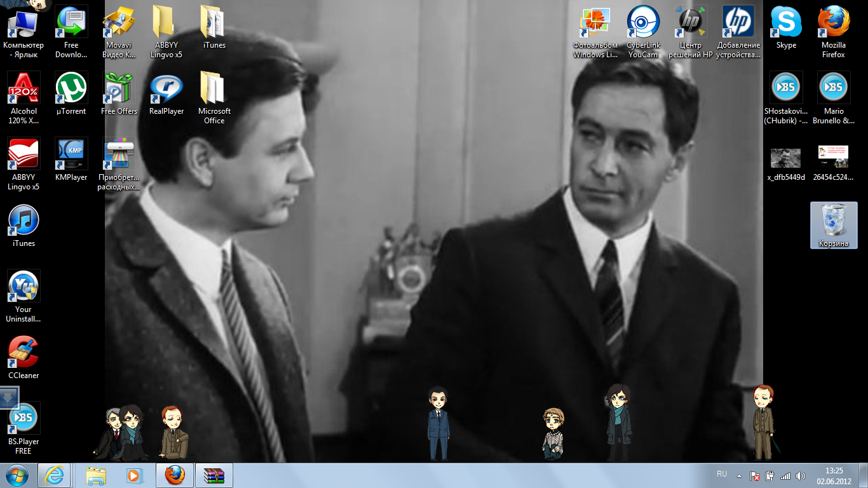
Task: Open the Windows Start menu
Action: tap(17, 475)
